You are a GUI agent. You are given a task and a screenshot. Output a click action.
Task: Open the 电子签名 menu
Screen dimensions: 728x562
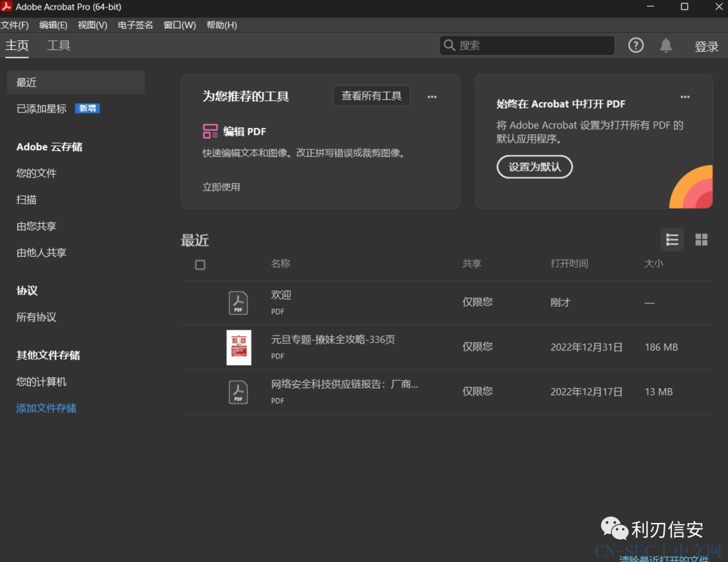(135, 25)
